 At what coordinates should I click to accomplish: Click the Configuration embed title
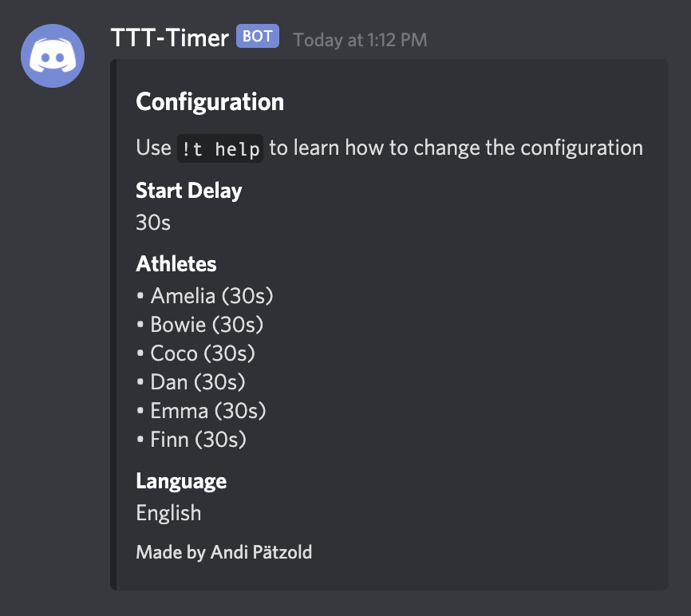(210, 101)
